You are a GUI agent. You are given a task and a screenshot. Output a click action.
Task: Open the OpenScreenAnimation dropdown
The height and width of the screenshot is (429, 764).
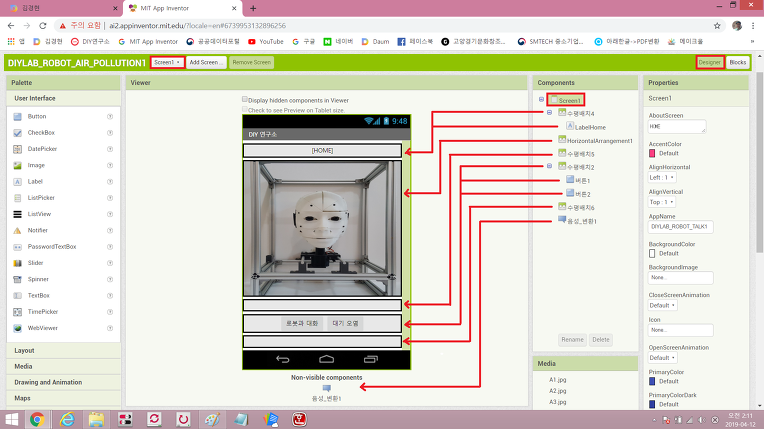pos(663,358)
